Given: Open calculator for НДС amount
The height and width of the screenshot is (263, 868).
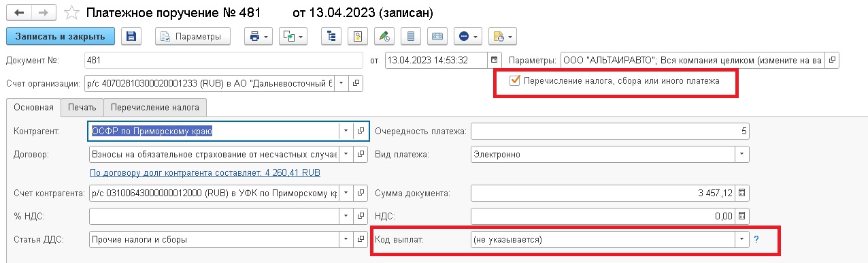Looking at the screenshot, I should click(x=742, y=216).
